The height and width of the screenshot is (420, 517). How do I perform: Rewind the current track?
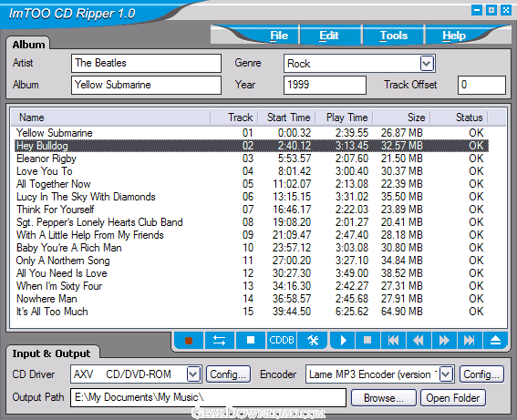pyautogui.click(x=419, y=341)
